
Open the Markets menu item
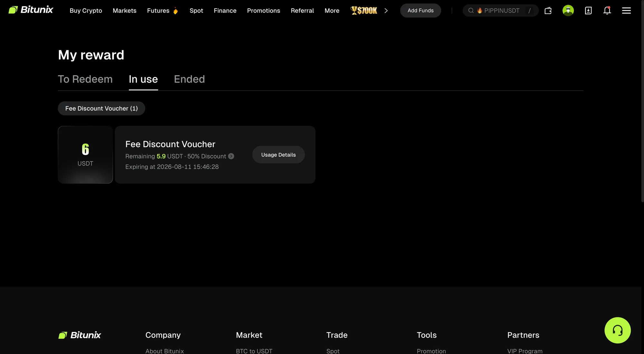click(x=125, y=11)
